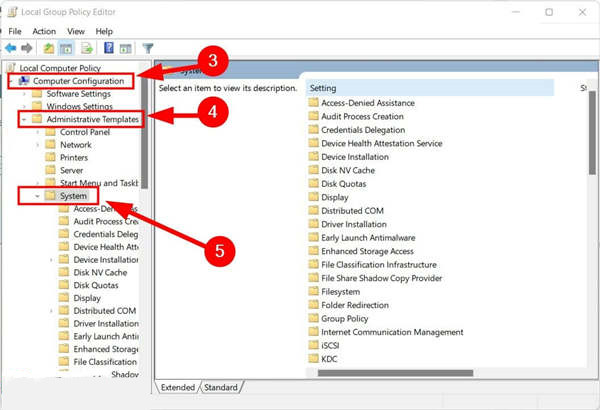Viewport: 600px width, 410px height.
Task: Click the Export List toolbar icon
Action: 87,49
